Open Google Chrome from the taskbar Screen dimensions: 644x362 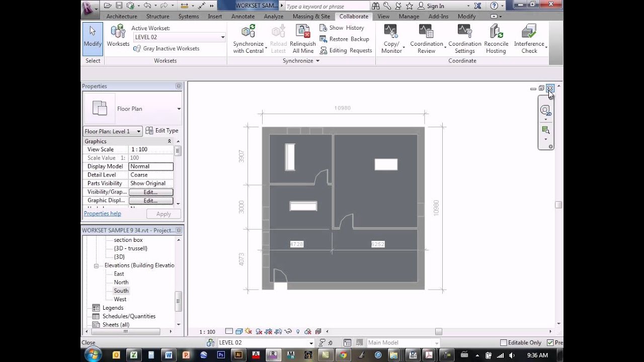[x=343, y=355]
